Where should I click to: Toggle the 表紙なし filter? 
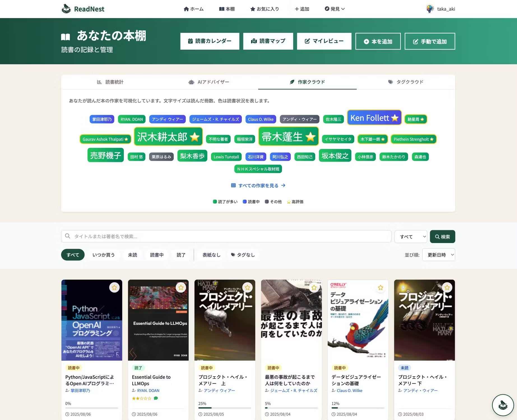(212, 255)
